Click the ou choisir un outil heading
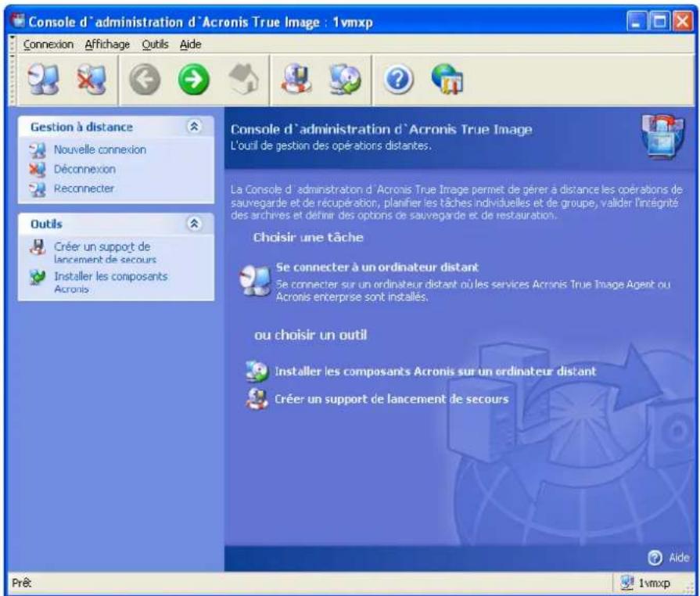The image size is (700, 596). [x=311, y=335]
